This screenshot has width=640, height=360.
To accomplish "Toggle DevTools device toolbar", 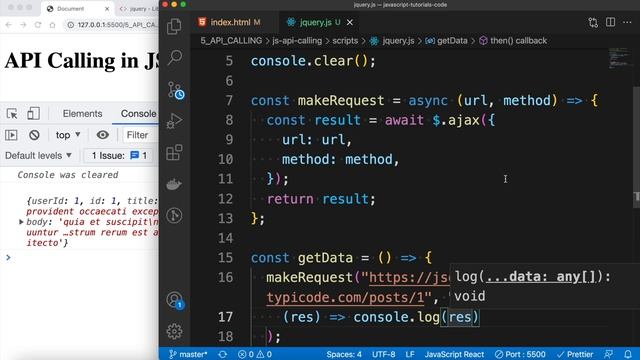I will click(x=33, y=113).
